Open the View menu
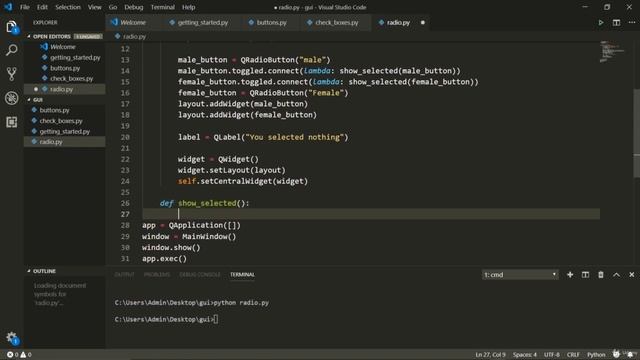The height and width of the screenshot is (360, 640). pyautogui.click(x=94, y=7)
